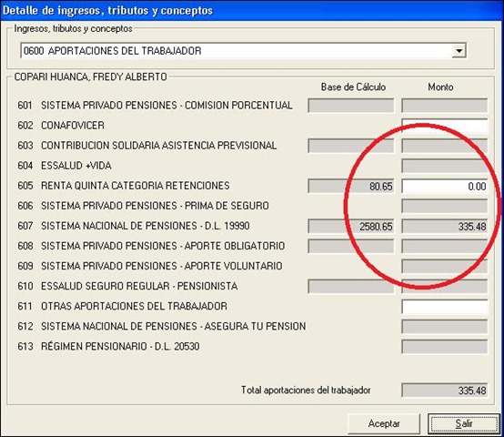504x437 pixels.
Task: Click the Comision Porcentual monto field
Action: [x=445, y=106]
